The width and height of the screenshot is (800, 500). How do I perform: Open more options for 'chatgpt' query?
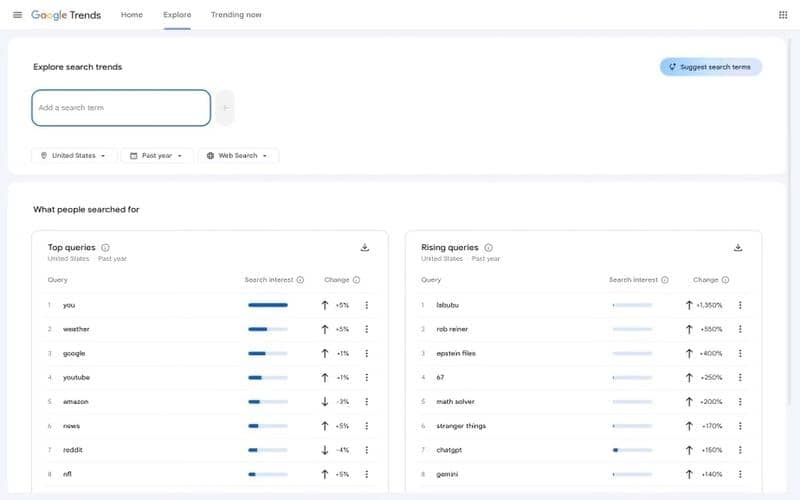point(740,450)
